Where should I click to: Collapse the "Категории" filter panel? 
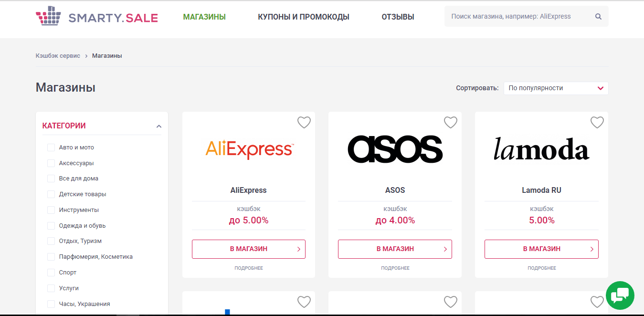point(159,126)
